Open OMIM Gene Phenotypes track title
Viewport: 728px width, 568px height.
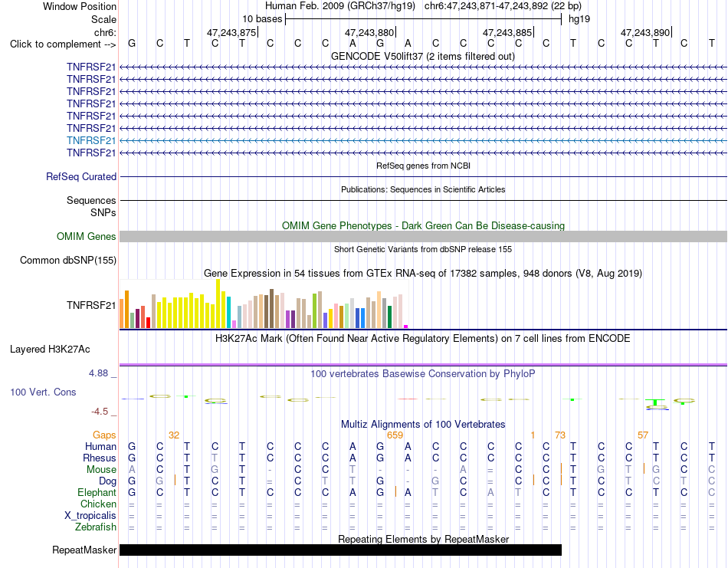tap(423, 225)
